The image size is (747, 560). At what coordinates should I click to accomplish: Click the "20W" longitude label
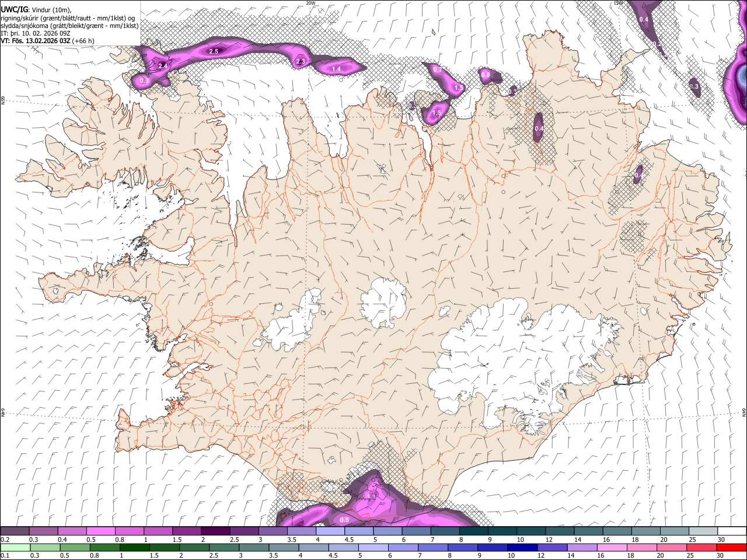[310, 3]
